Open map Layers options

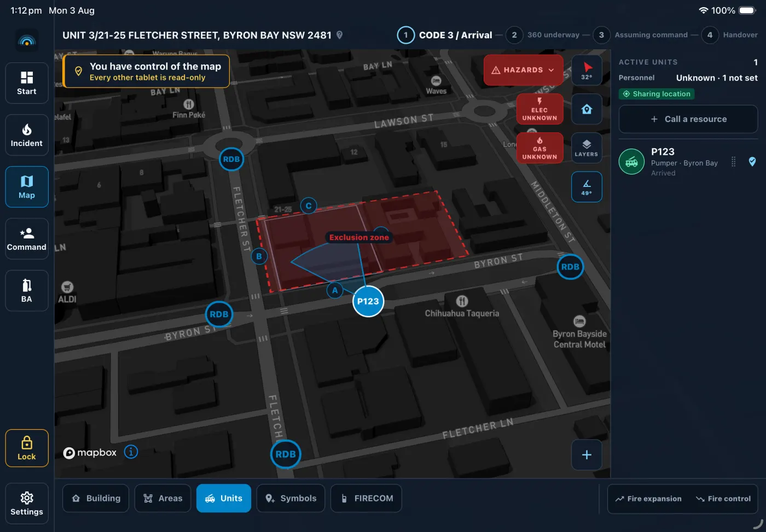587,148
